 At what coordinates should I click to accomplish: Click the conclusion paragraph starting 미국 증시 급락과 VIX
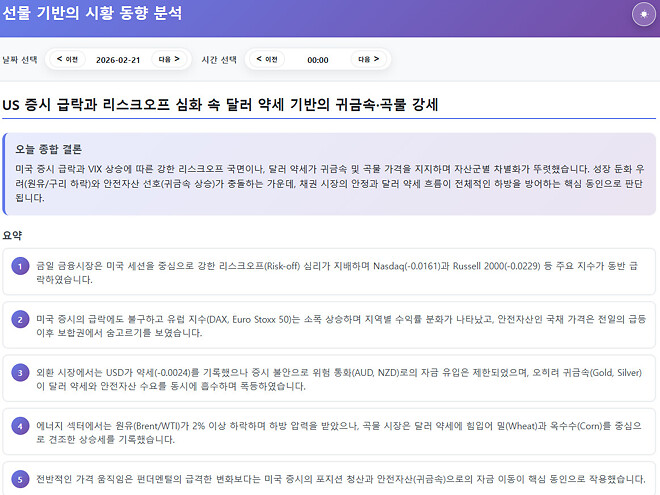pos(330,184)
